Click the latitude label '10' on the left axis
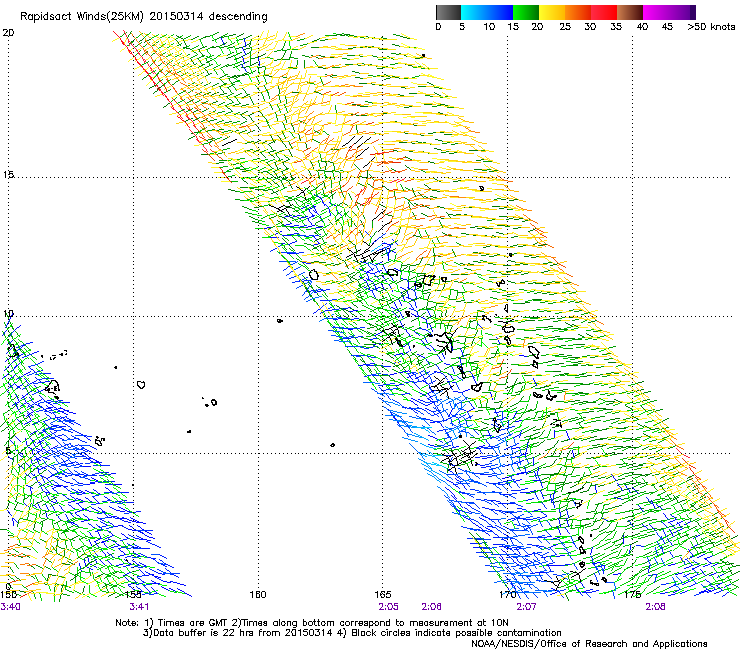Viewport: 740px width, 650px height. [8, 314]
